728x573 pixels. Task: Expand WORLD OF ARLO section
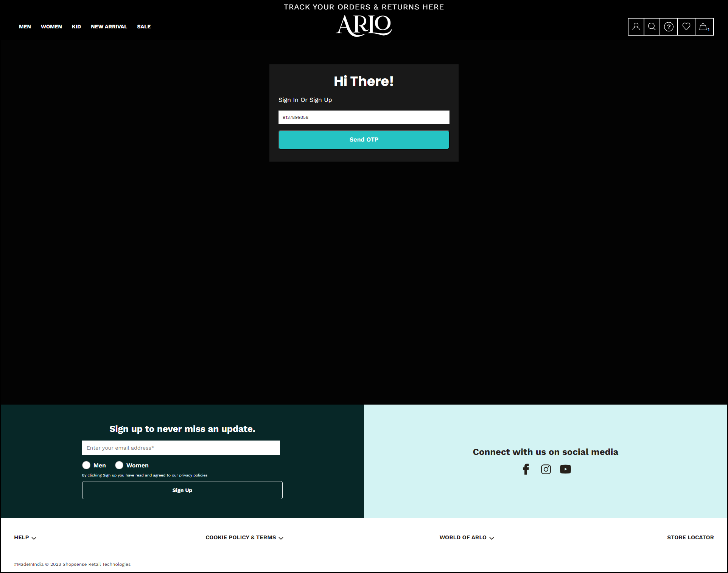[x=467, y=537]
